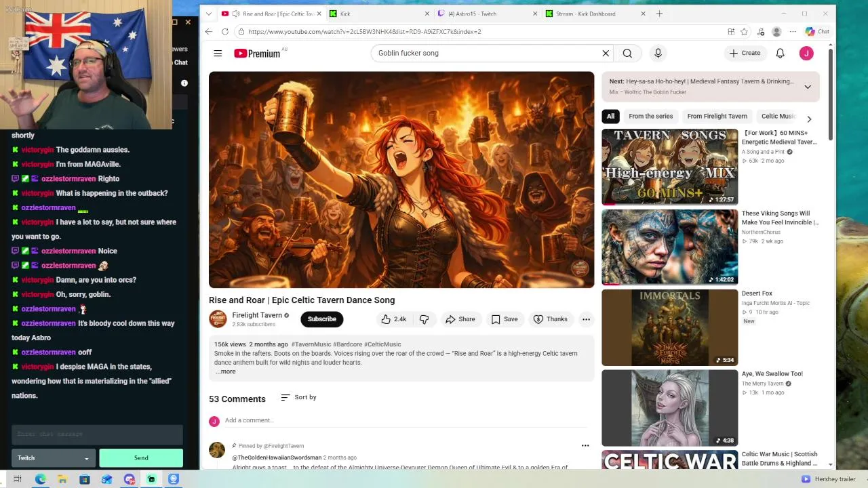Click the chat message input box
The height and width of the screenshot is (488, 868).
tap(97, 434)
